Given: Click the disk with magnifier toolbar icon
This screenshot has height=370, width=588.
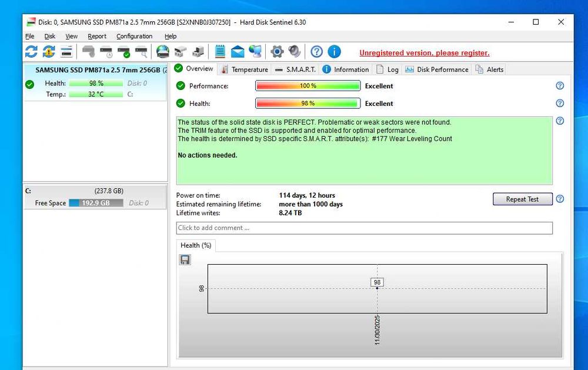Looking at the screenshot, I should 141,51.
